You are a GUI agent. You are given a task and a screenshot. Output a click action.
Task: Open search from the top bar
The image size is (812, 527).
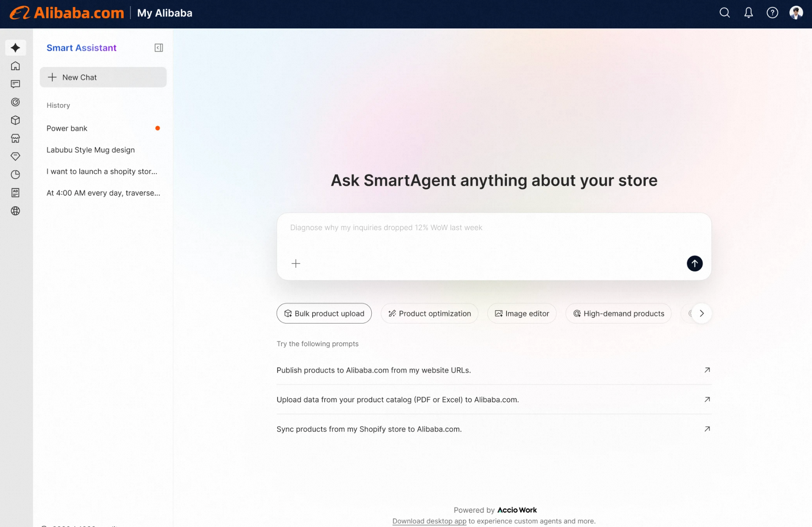725,13
